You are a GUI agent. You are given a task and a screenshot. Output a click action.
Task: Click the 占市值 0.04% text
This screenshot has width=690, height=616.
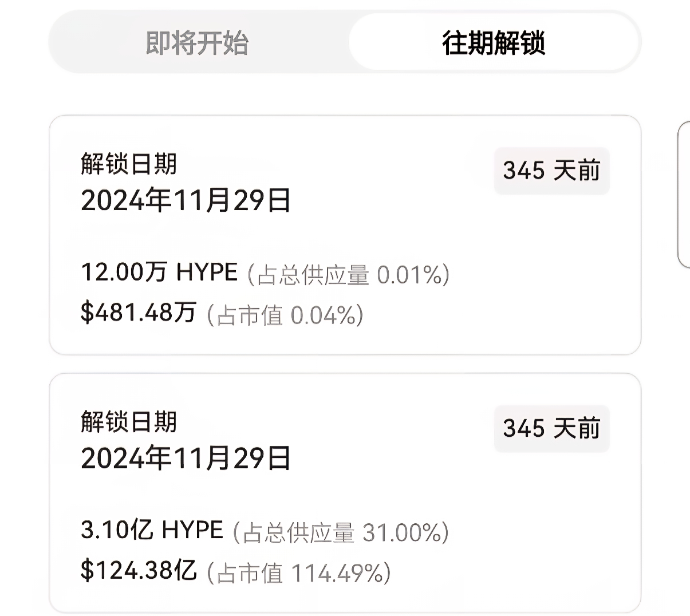tap(285, 315)
